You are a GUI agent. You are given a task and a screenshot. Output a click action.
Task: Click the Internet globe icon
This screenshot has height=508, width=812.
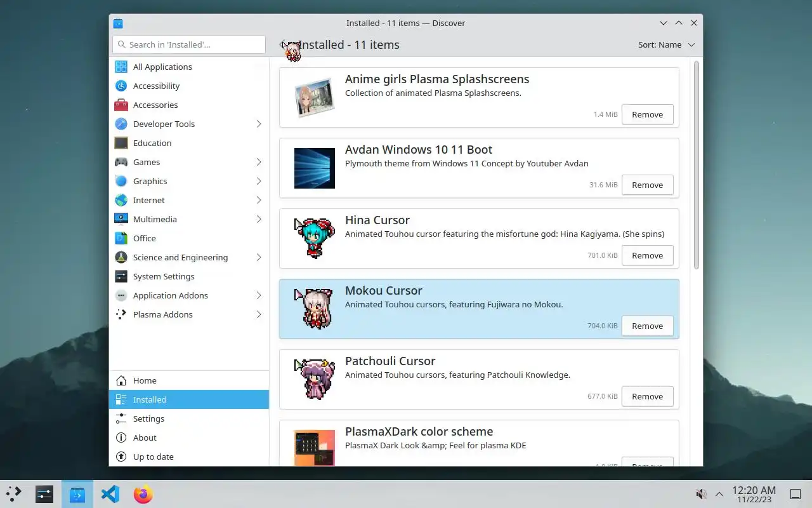pos(121,200)
